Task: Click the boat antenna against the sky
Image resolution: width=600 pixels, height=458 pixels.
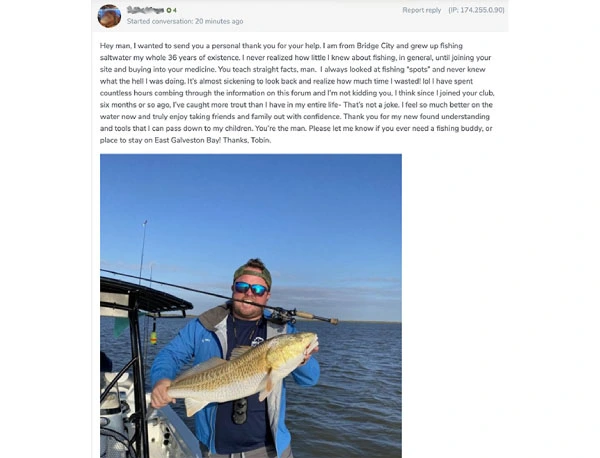Action: click(142, 251)
